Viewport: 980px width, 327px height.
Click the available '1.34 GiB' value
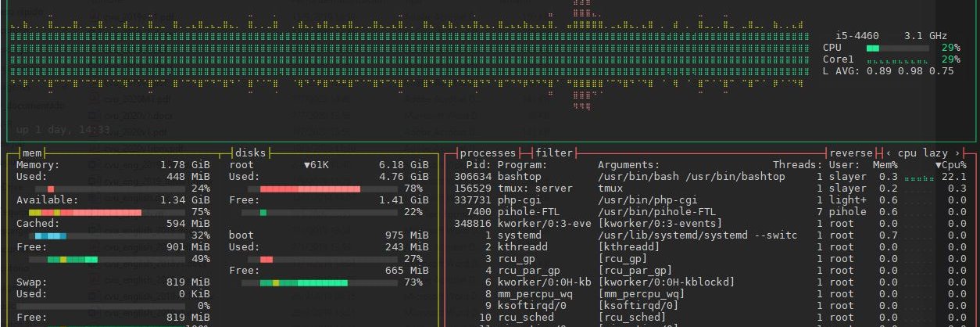[185, 200]
